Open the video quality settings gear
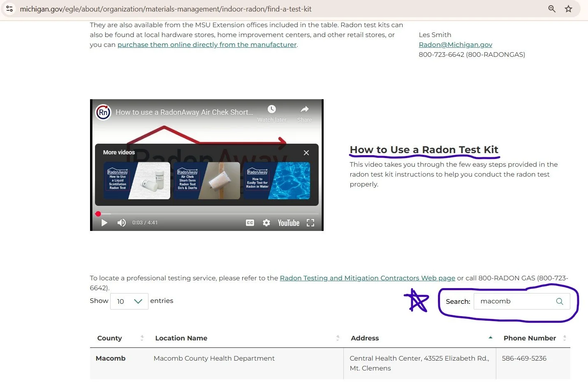The width and height of the screenshot is (588, 389). click(266, 222)
